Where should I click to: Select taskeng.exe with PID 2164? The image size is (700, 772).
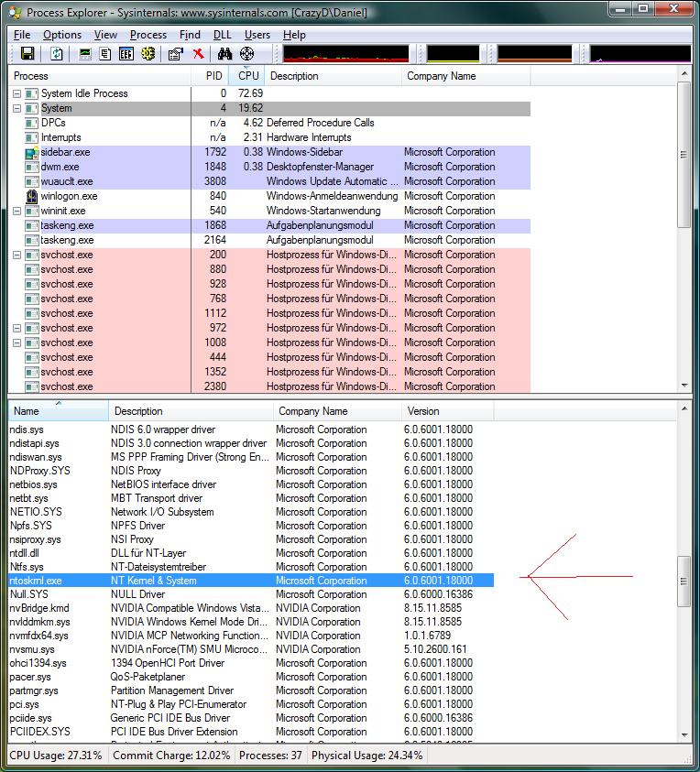pyautogui.click(x=269, y=241)
